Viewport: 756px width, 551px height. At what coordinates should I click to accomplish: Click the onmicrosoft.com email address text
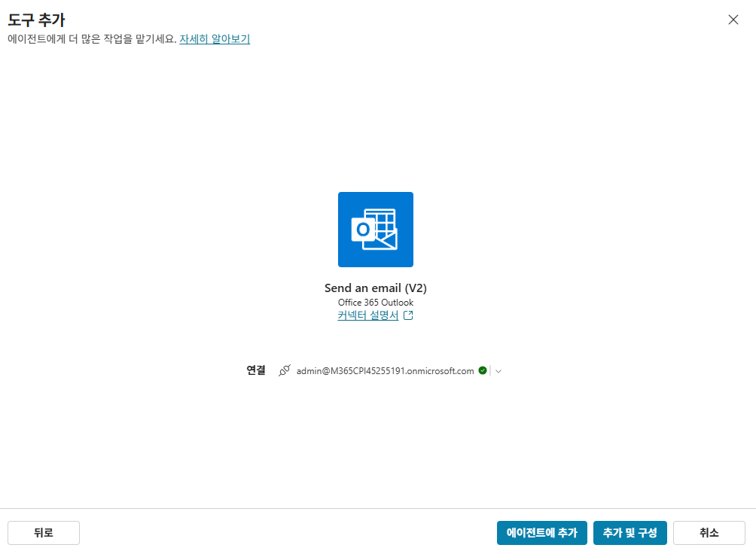pyautogui.click(x=385, y=370)
